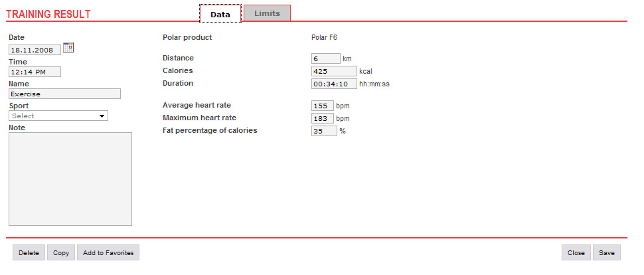Edit the Maximum heart rate field

(323, 118)
